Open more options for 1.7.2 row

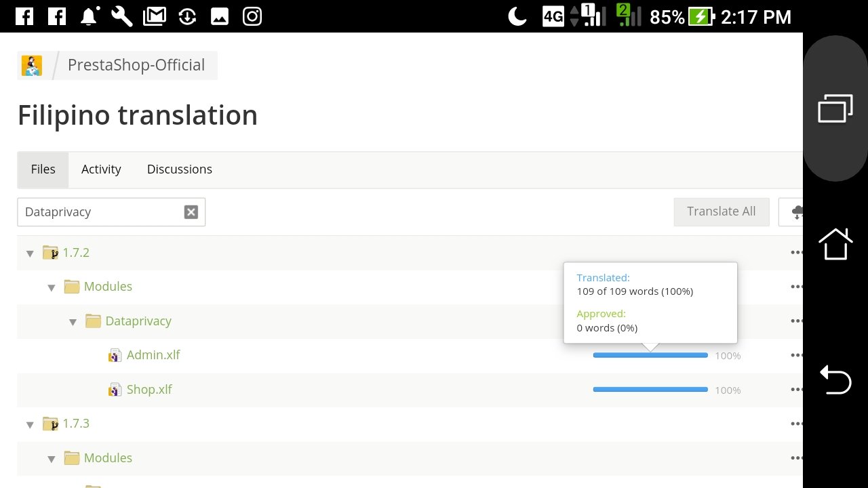click(x=796, y=253)
